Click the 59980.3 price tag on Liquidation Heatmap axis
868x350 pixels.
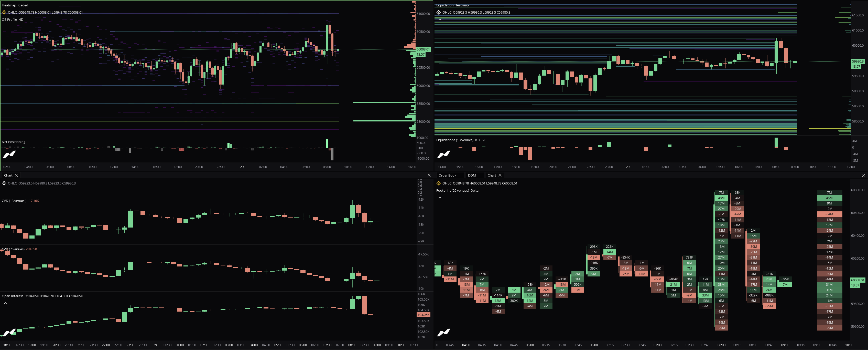coord(858,61)
